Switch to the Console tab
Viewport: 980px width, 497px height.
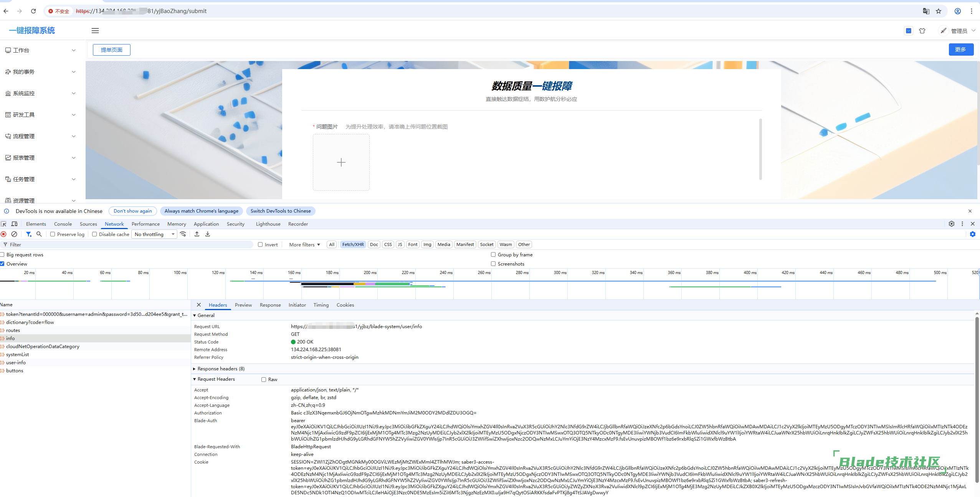[63, 224]
